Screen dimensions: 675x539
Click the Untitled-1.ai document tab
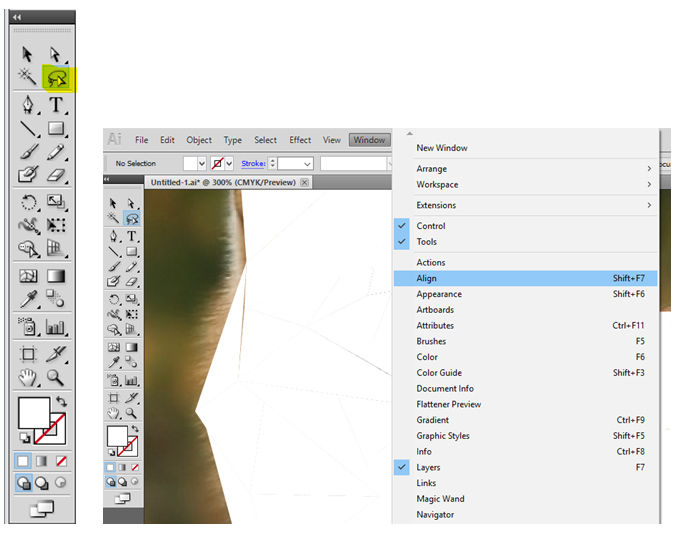pos(222,183)
